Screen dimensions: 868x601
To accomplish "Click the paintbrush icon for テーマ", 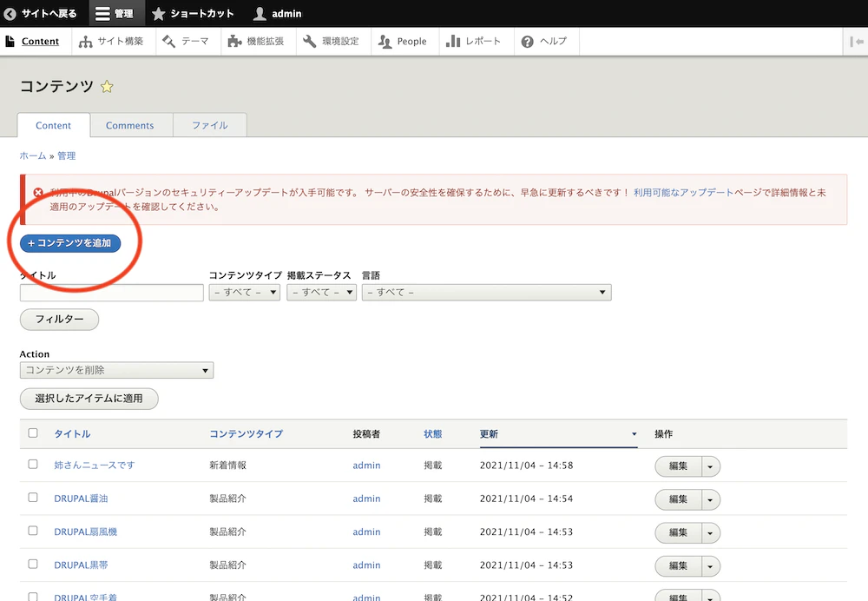I will (x=169, y=42).
